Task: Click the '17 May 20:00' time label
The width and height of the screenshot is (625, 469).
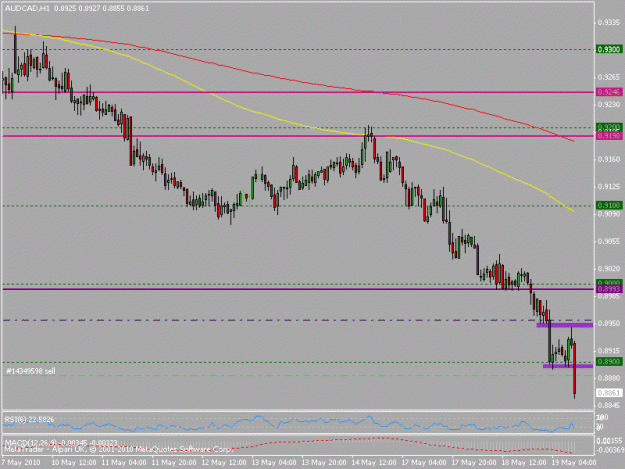Action: point(474,462)
